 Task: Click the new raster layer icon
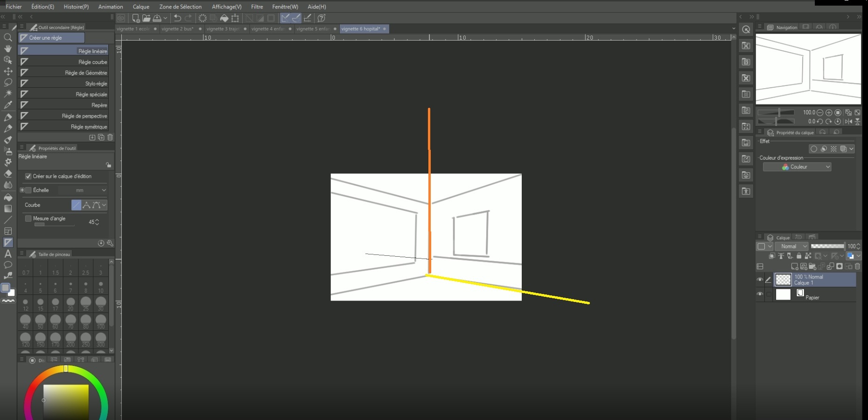click(x=795, y=266)
